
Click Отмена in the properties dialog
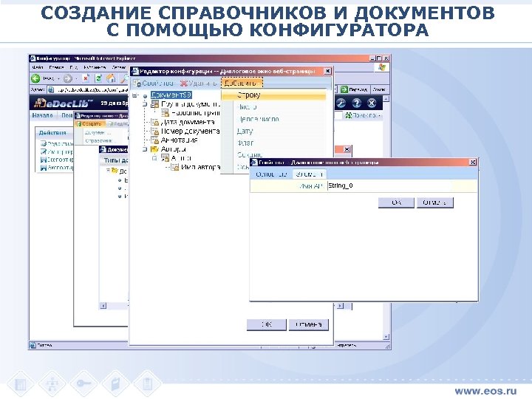pos(435,202)
